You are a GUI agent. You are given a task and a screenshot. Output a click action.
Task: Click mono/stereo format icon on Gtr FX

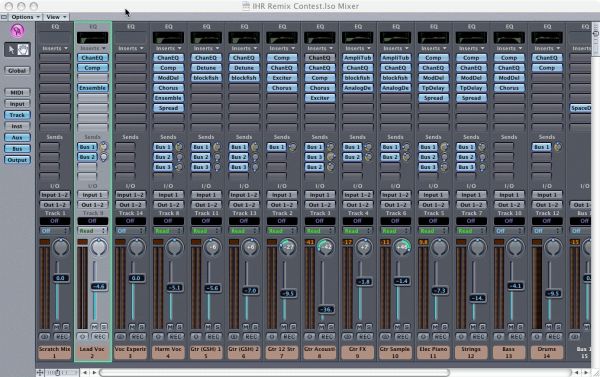347,336
